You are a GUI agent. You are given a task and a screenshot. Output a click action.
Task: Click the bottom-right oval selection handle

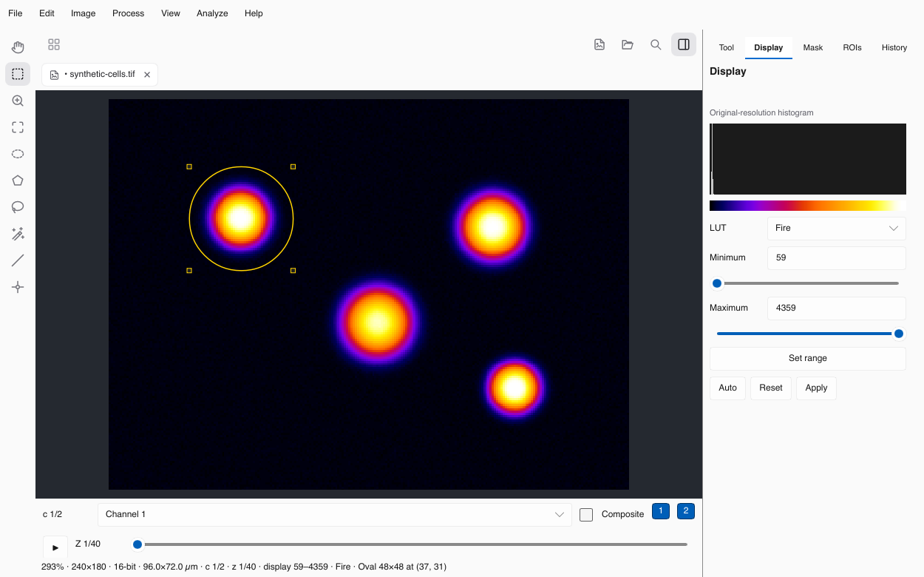[293, 271]
